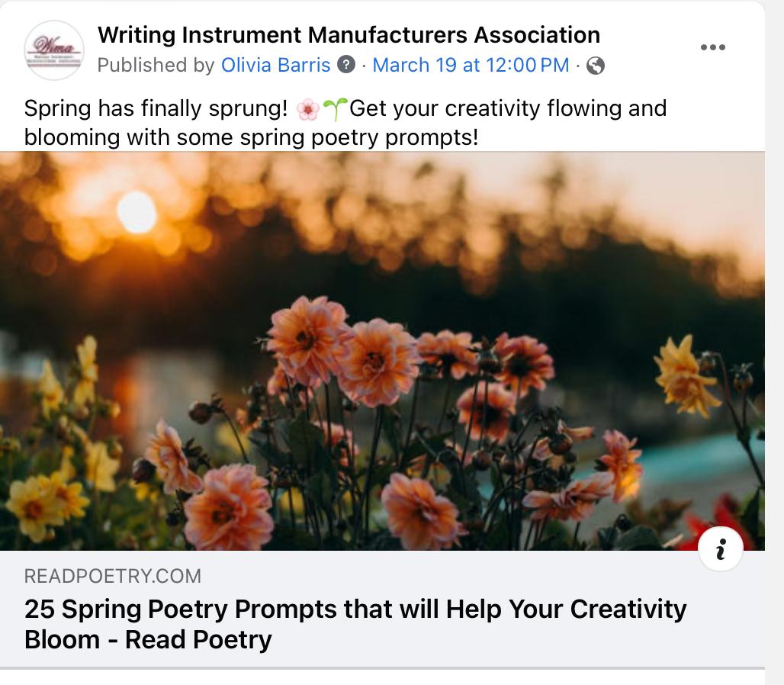Screen dimensions: 784x685
Task: Open Olivia Barris's profile link
Action: pyautogui.click(x=275, y=66)
